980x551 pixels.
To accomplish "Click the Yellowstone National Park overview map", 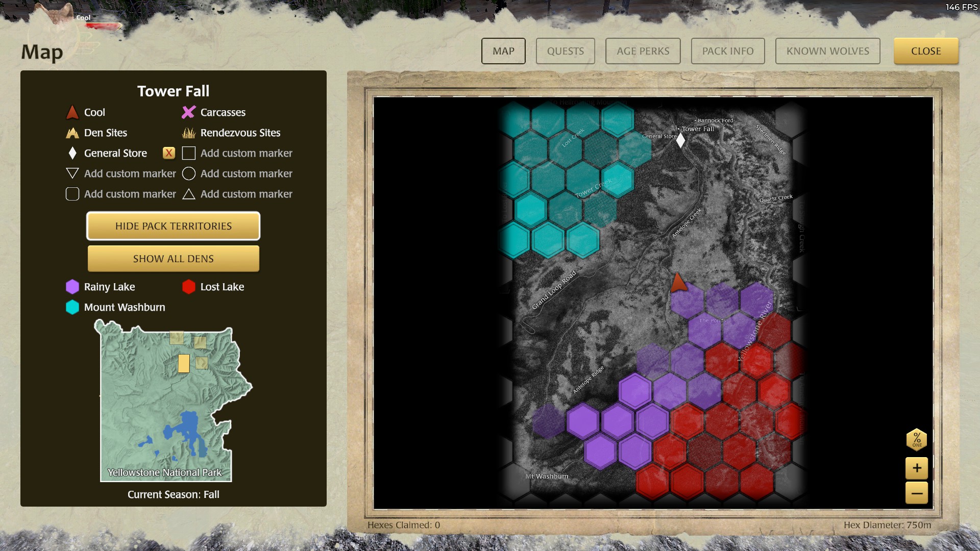I will pyautogui.click(x=173, y=401).
